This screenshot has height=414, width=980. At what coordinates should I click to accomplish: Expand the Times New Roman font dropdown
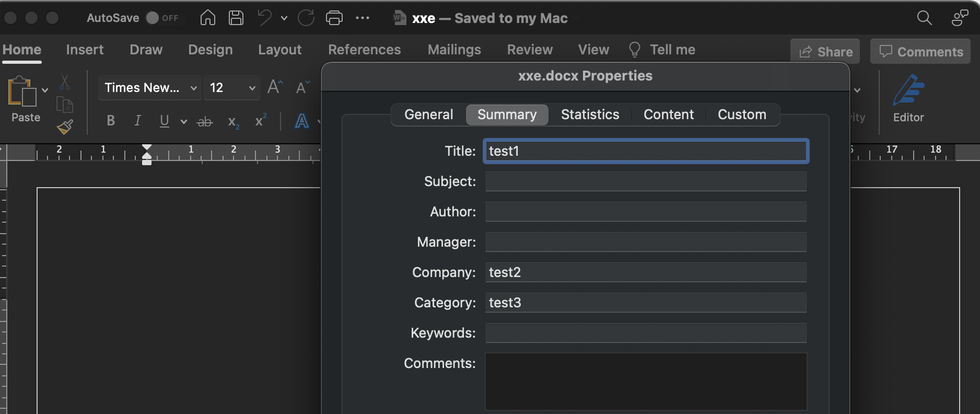point(193,88)
